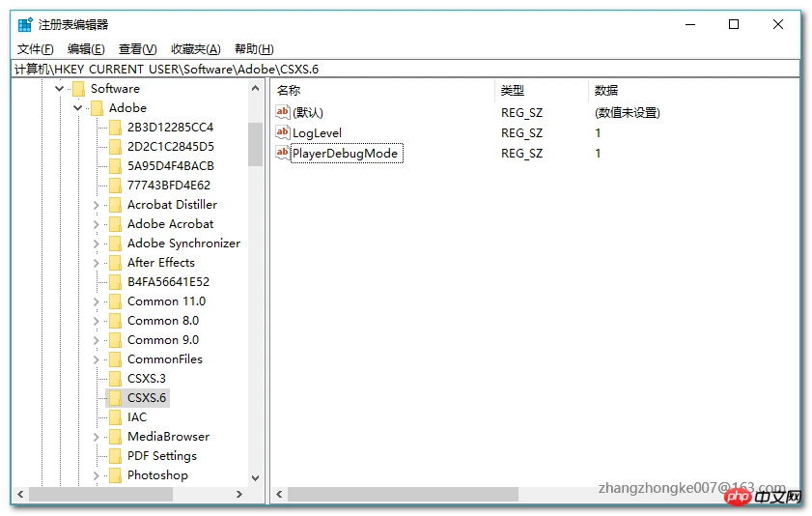Click the CSXS.6 folder icon
Screen dimensions: 812x516
(116, 398)
